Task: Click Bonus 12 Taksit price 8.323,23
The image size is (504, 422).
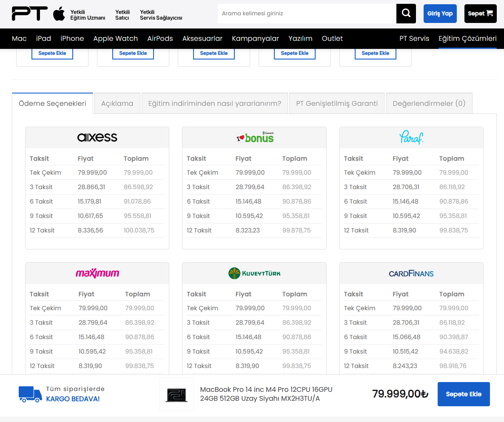Action: tap(248, 230)
